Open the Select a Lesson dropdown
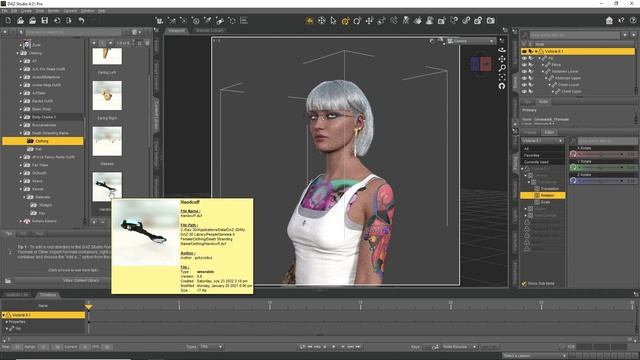Viewport: 640px width, 360px height. click(x=535, y=356)
